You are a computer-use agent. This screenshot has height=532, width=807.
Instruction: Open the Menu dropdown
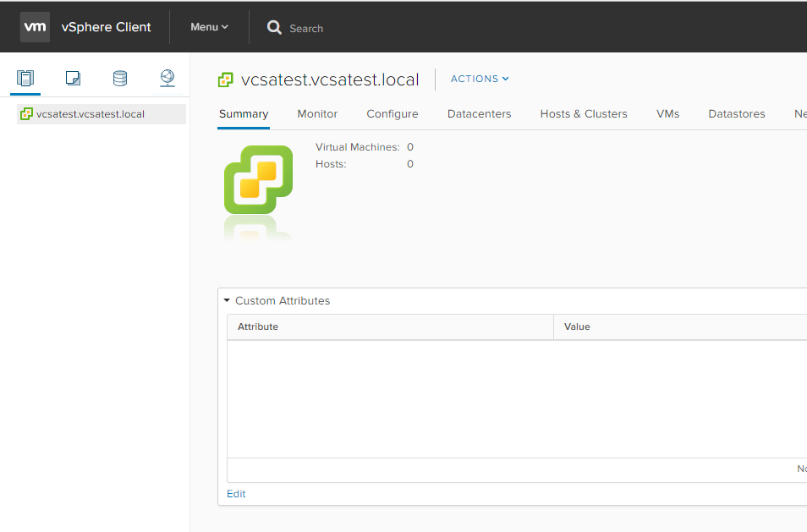tap(209, 27)
